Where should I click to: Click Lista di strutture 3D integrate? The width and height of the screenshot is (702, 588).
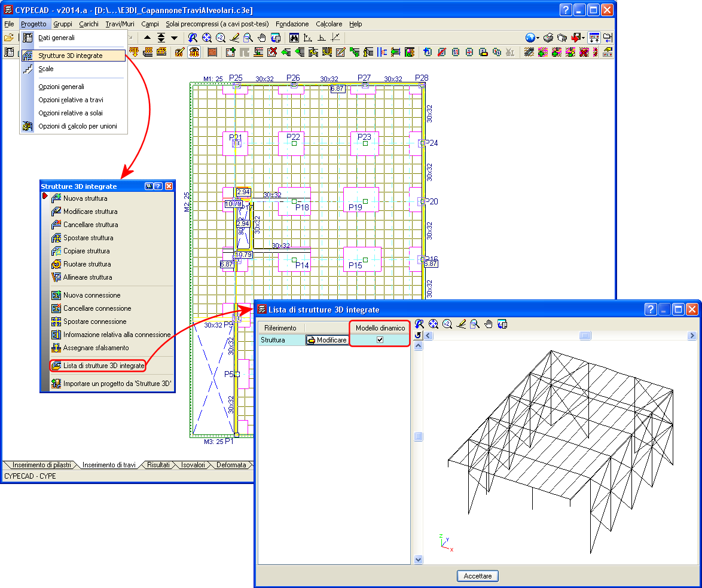[99, 366]
